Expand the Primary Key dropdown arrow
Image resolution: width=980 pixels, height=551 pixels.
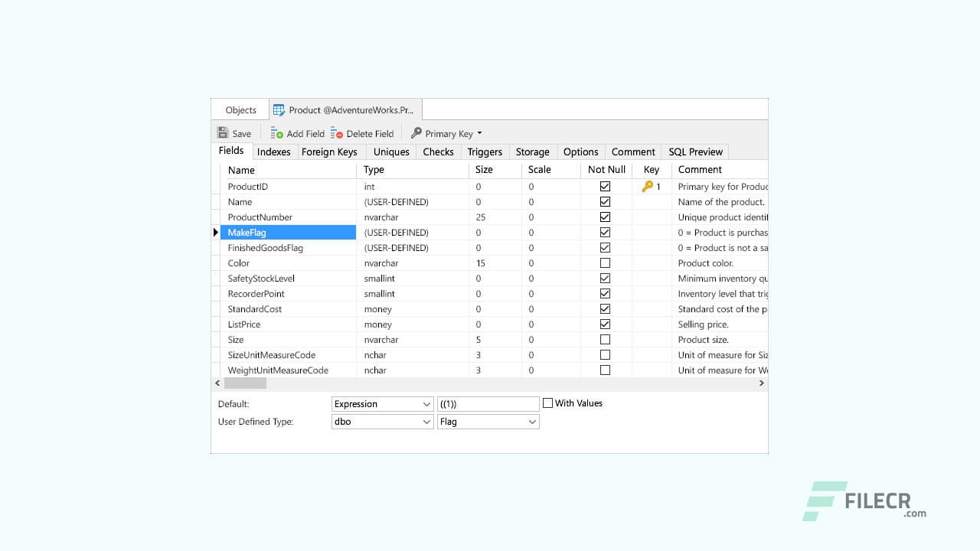[x=481, y=133]
